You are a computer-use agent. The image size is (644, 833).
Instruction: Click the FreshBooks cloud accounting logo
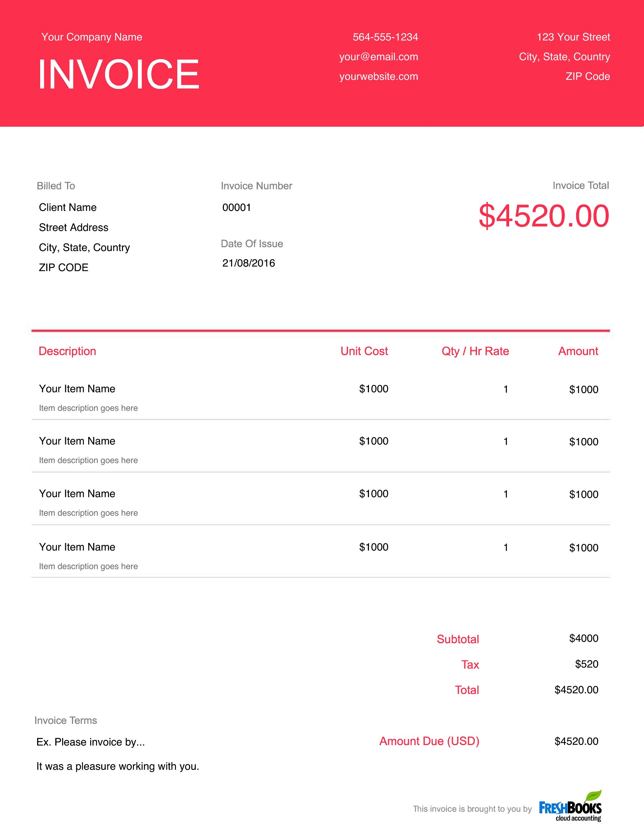[571, 805]
